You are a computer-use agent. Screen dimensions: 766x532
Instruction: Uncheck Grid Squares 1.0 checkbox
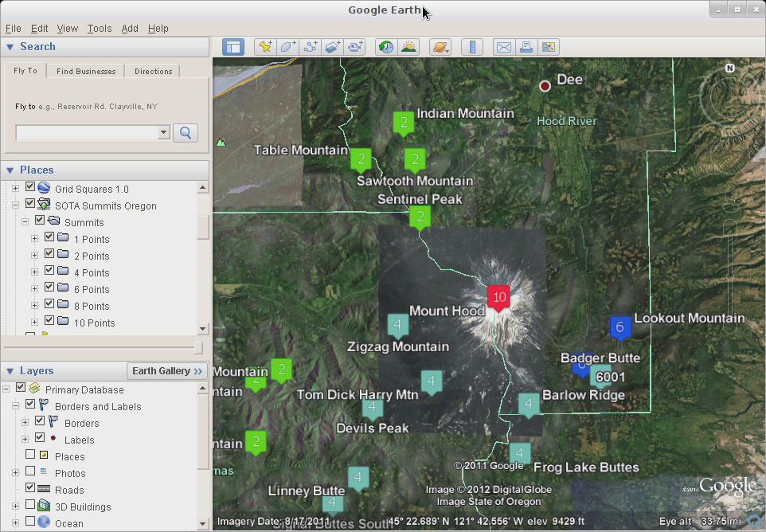pos(30,186)
